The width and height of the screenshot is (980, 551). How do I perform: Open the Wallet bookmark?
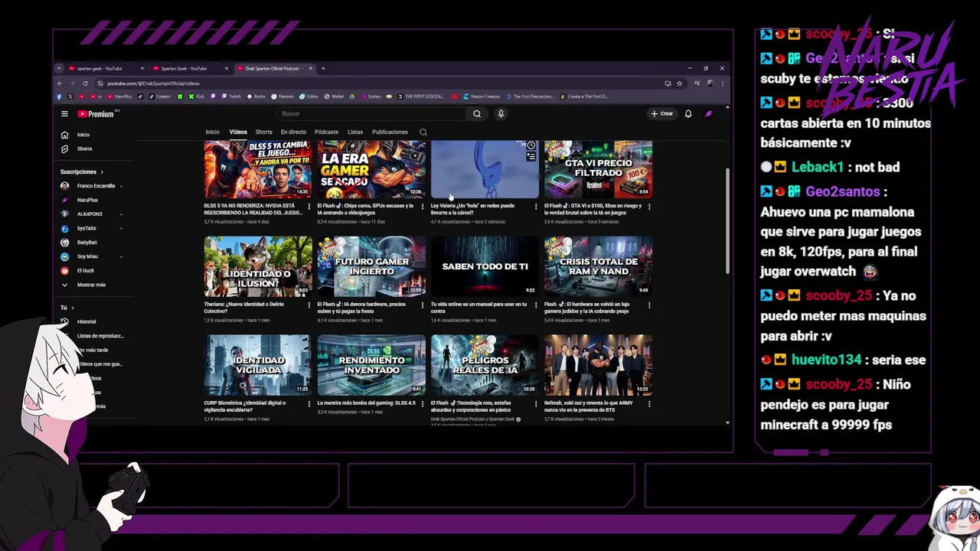[x=334, y=96]
